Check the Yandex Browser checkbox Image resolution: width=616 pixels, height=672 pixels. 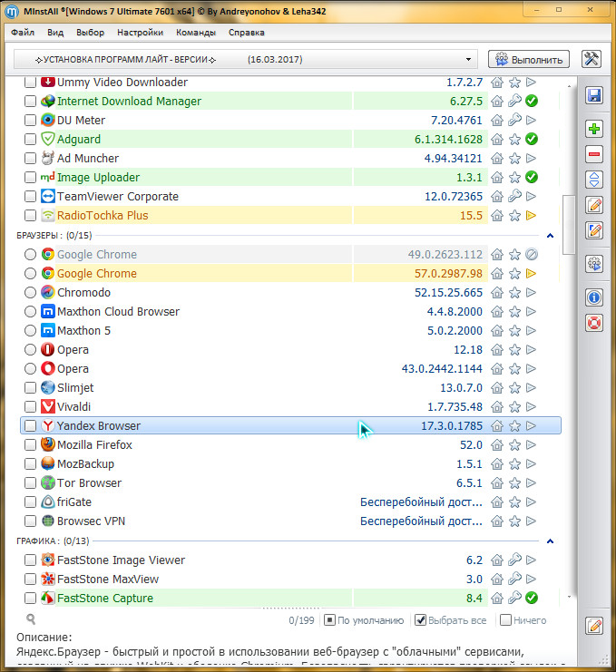(x=30, y=425)
